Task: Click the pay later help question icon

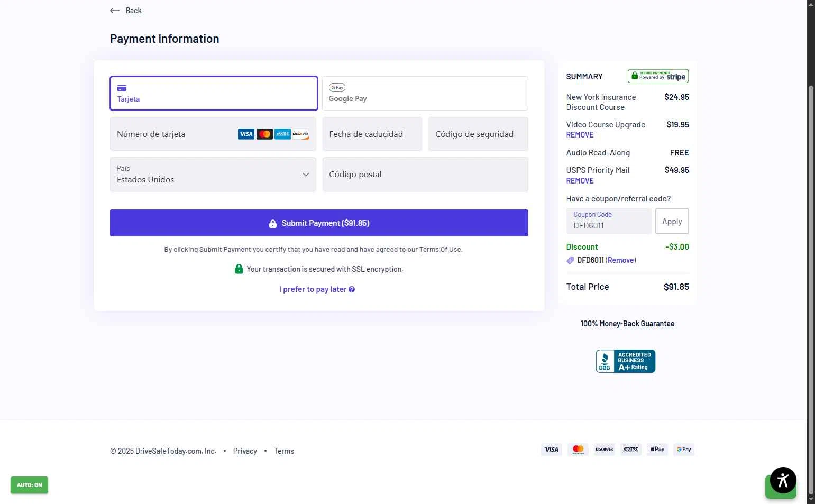Action: tap(352, 289)
